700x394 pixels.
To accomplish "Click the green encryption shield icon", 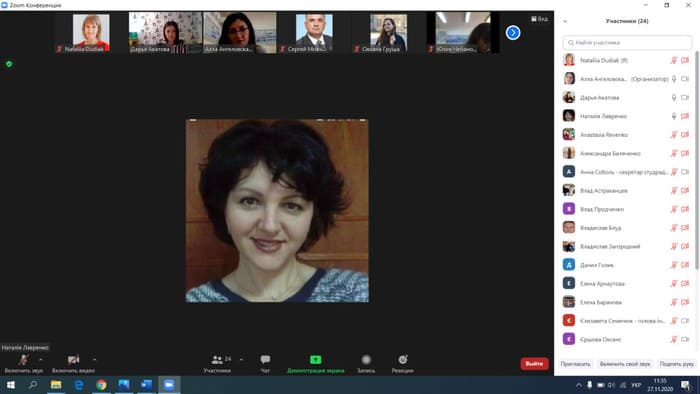I will pyautogui.click(x=9, y=64).
